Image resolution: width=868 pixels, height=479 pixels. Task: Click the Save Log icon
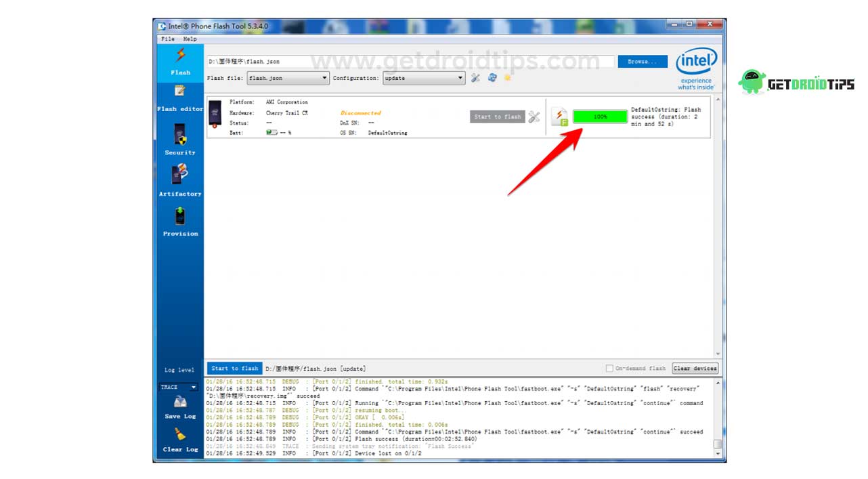180,402
